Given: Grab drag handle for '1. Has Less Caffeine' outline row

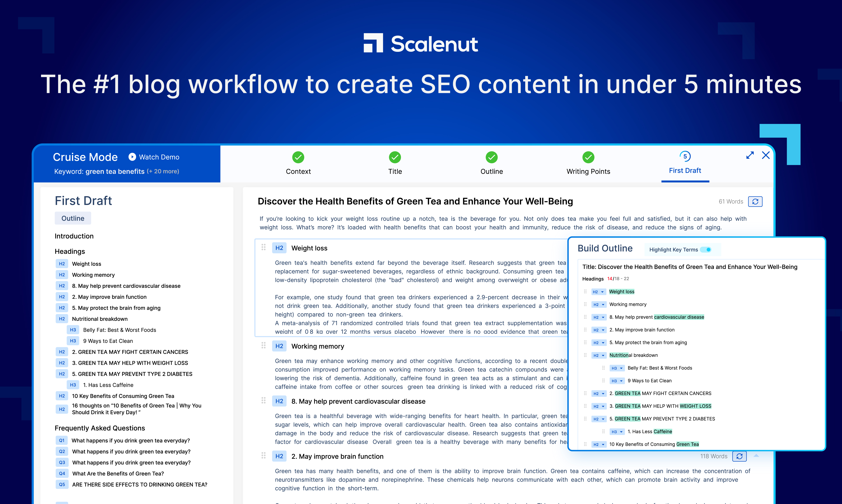Looking at the screenshot, I should [603, 431].
